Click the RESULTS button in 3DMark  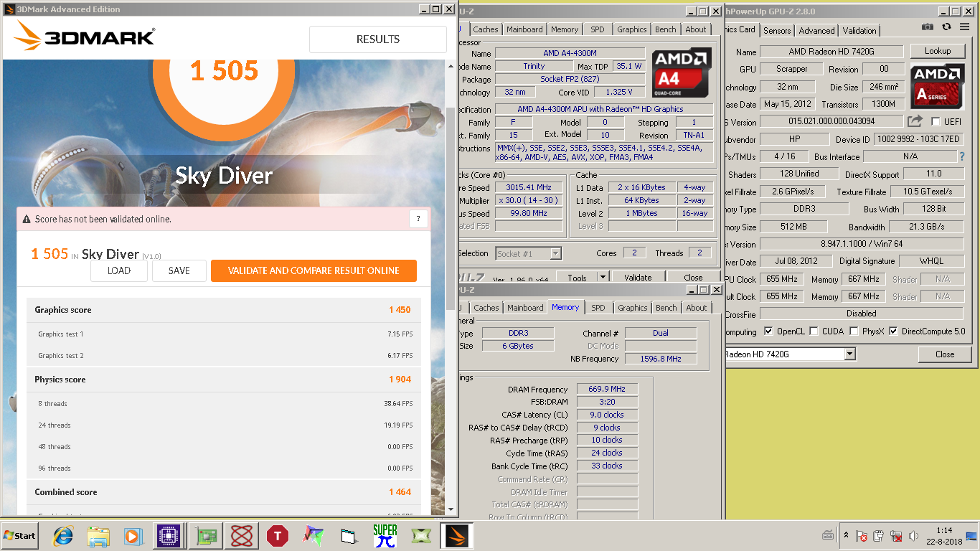pos(378,39)
